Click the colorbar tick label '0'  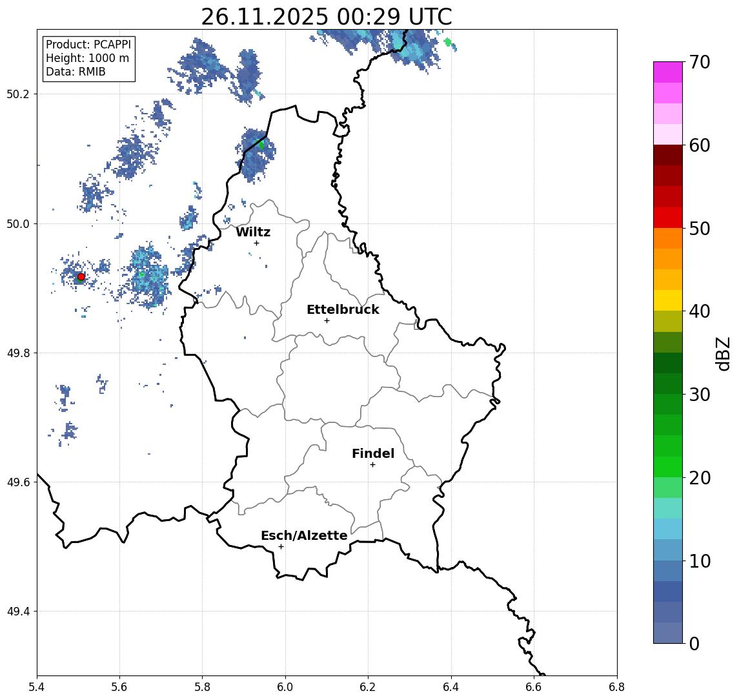click(x=694, y=643)
